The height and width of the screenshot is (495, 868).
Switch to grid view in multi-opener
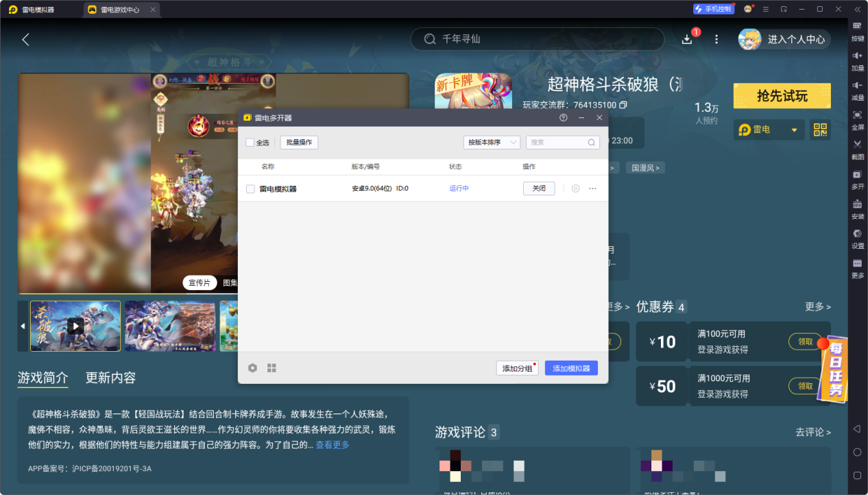pyautogui.click(x=272, y=368)
